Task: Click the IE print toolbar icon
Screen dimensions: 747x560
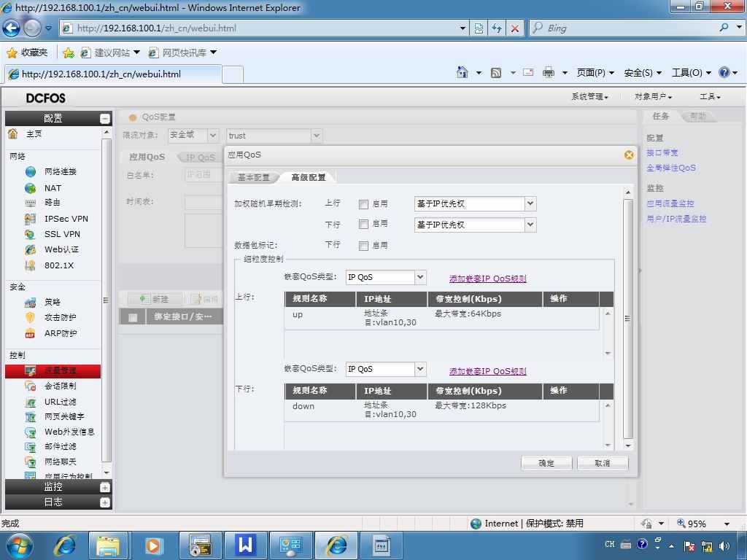Action: tap(549, 72)
